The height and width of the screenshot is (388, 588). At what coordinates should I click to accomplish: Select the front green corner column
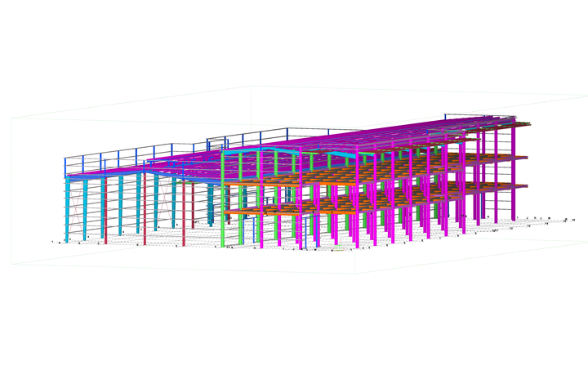point(223,199)
